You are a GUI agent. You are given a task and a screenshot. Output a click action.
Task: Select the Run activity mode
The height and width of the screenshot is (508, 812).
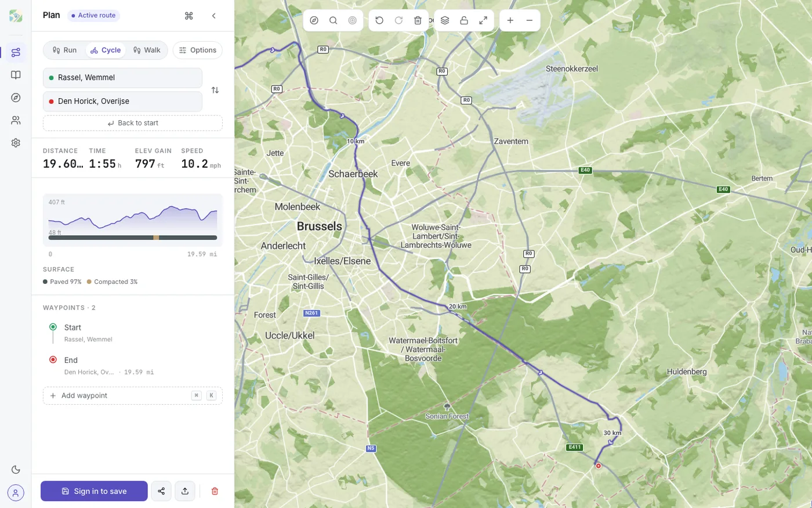click(65, 50)
